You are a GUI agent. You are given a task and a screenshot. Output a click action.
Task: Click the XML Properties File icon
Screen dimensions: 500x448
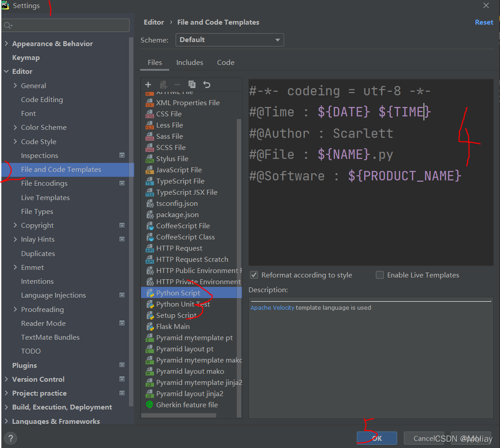coord(150,102)
